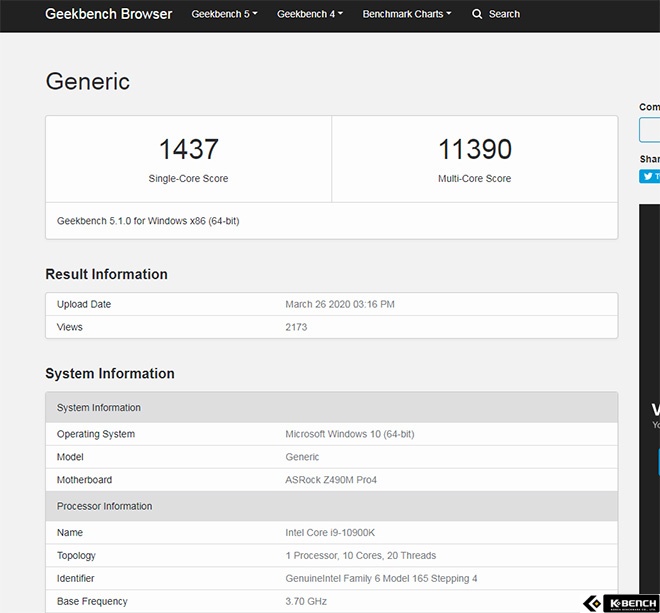
Task: Click 1 Processor, 10 Cores, 20 Threads
Action: pyautogui.click(x=361, y=556)
